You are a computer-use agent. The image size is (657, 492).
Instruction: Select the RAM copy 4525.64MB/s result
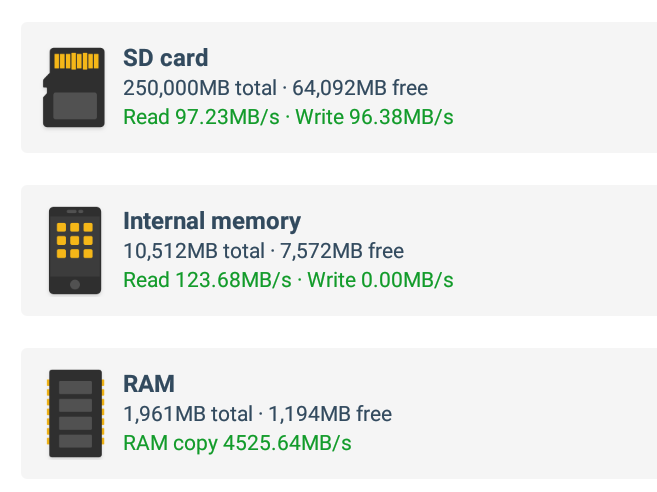pos(237,443)
